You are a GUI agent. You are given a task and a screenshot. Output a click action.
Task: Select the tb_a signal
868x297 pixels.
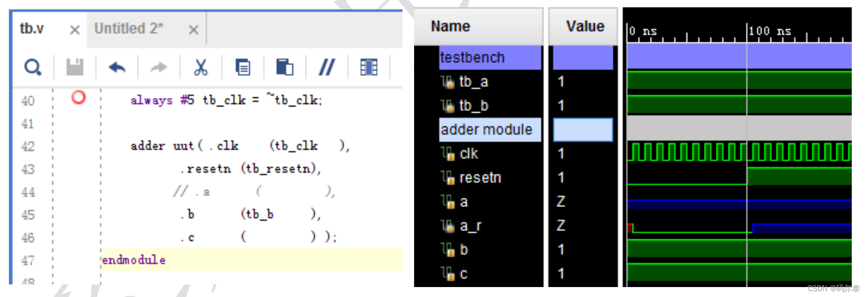click(473, 82)
